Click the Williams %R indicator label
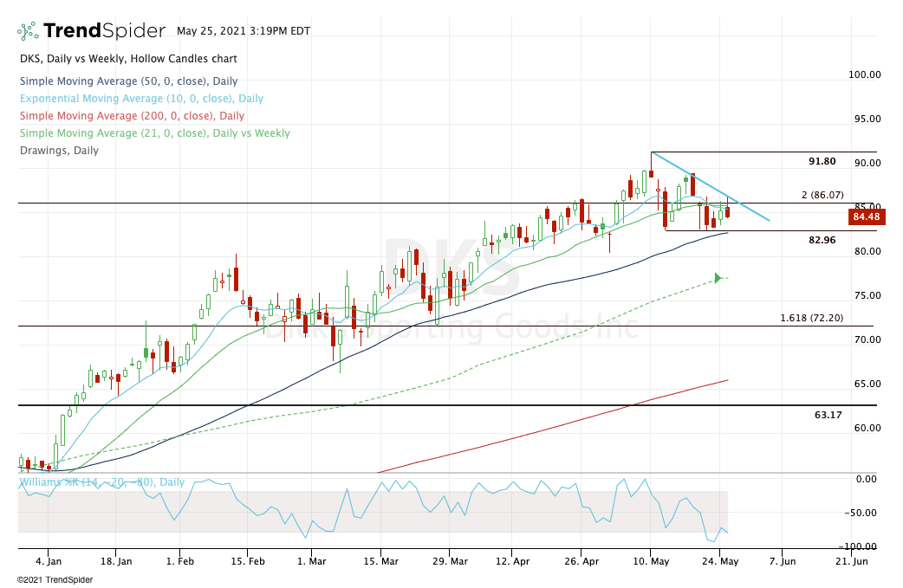 pos(102,482)
